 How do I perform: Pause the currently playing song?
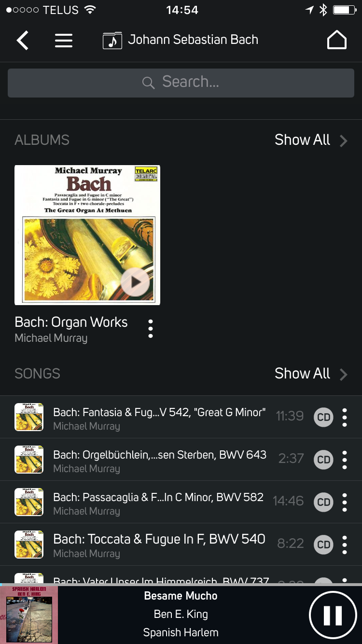pyautogui.click(x=333, y=615)
